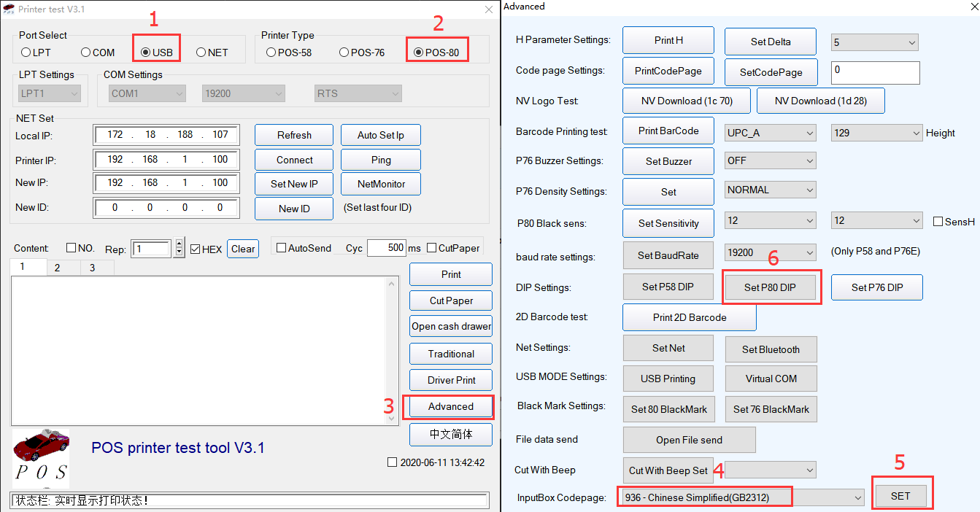
Task: Open the Advanced settings window
Action: (451, 406)
